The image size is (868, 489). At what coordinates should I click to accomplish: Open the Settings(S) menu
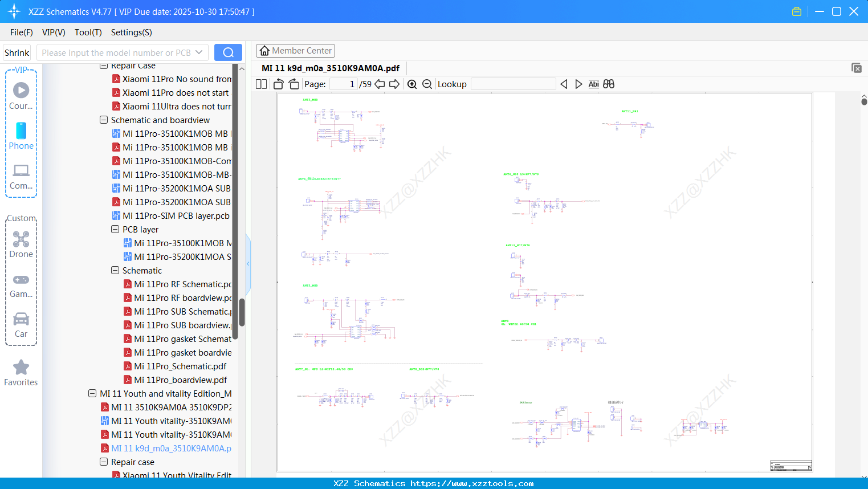point(132,32)
